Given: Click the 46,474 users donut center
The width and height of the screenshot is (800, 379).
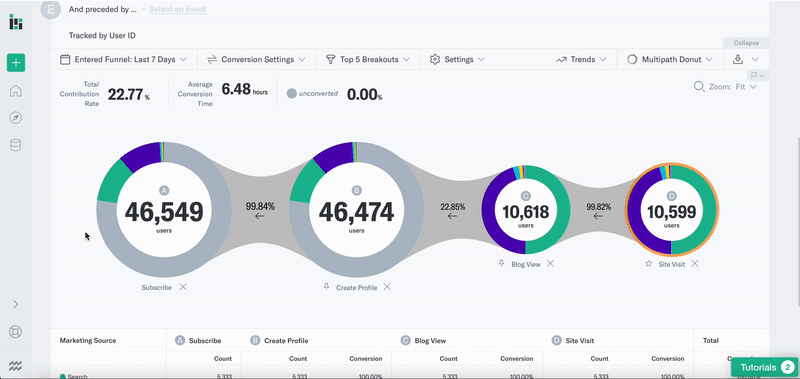Looking at the screenshot, I should (x=357, y=210).
